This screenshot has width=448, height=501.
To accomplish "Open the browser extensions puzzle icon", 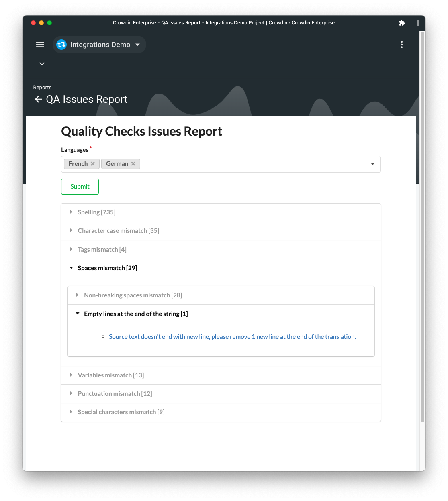I will [x=401, y=23].
